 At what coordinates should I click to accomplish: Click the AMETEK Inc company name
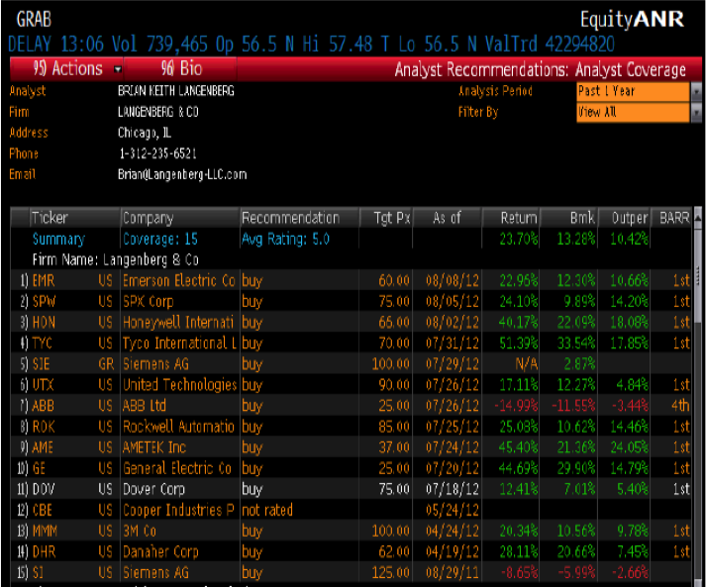click(154, 448)
